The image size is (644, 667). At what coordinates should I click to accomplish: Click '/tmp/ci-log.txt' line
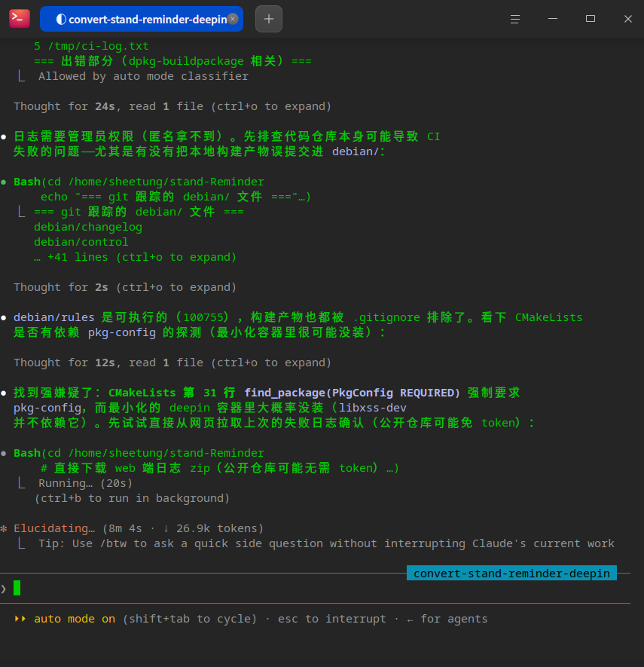tap(91, 46)
